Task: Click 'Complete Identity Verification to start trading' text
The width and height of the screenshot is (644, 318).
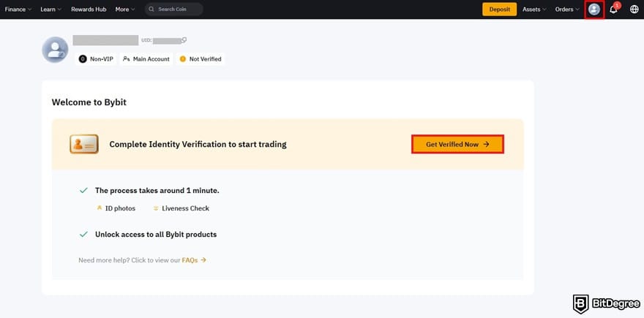Action: pyautogui.click(x=198, y=145)
